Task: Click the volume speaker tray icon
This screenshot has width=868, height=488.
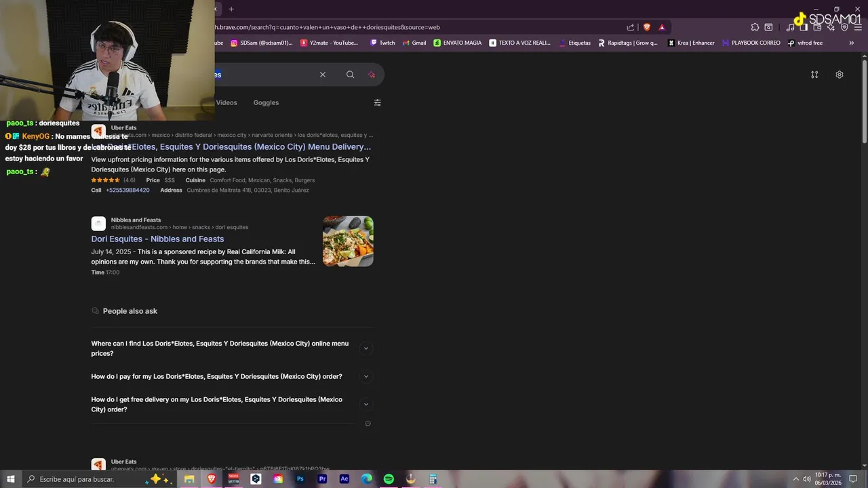Action: (x=807, y=479)
